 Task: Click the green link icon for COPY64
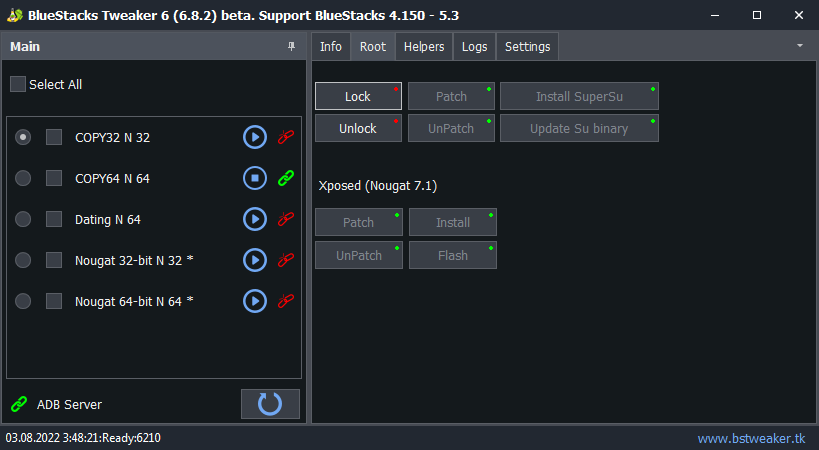(286, 178)
